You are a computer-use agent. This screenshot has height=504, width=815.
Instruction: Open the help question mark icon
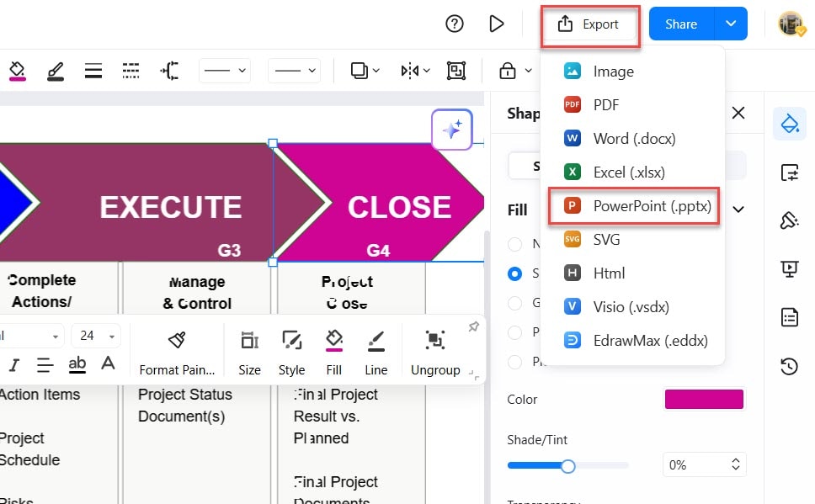pyautogui.click(x=455, y=24)
